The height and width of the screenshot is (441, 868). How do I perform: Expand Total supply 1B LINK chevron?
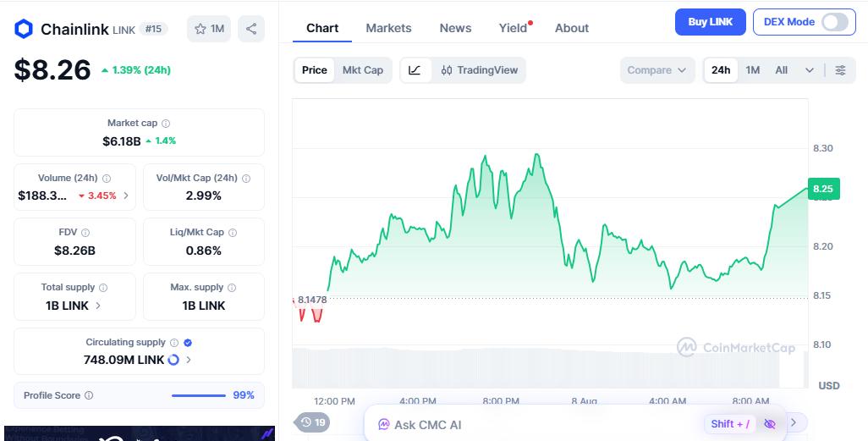98,306
